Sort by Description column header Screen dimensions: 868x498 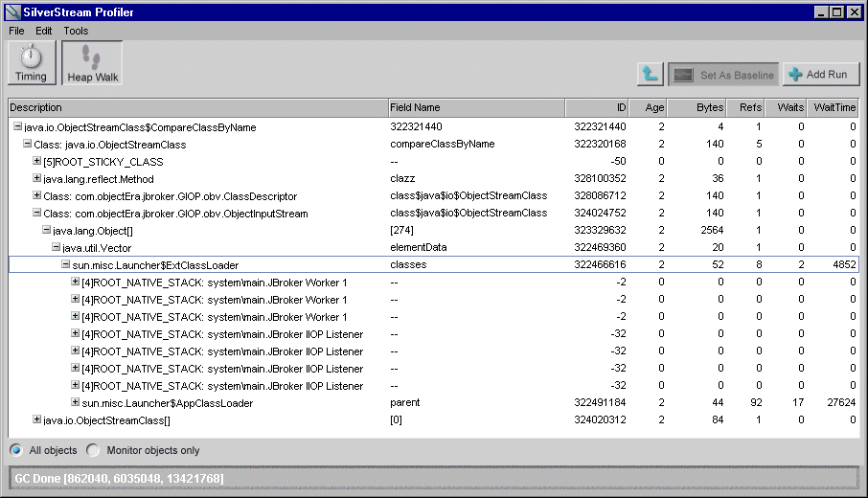pos(198,107)
